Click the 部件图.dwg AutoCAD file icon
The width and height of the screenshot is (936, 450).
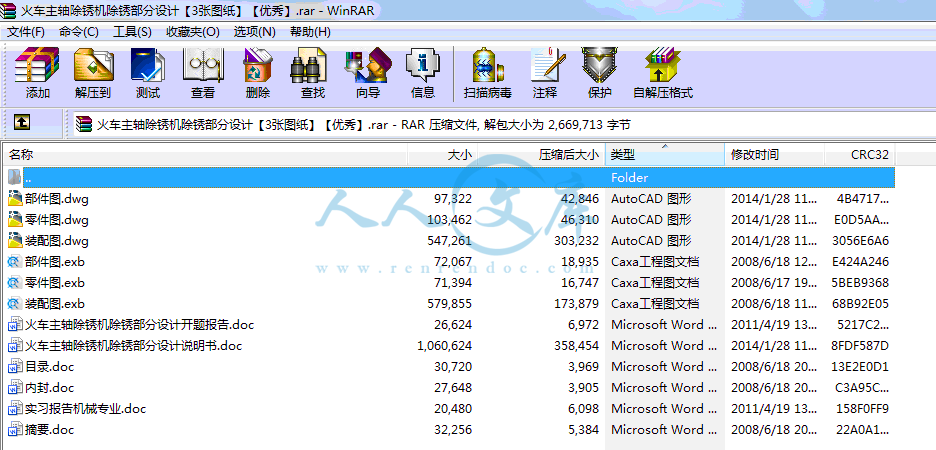click(15, 198)
